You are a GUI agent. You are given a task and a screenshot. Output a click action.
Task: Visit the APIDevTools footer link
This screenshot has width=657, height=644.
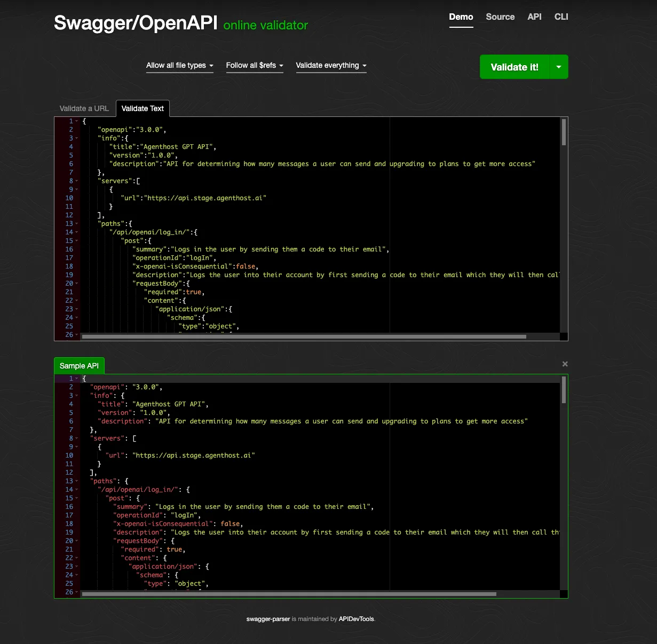click(x=357, y=619)
